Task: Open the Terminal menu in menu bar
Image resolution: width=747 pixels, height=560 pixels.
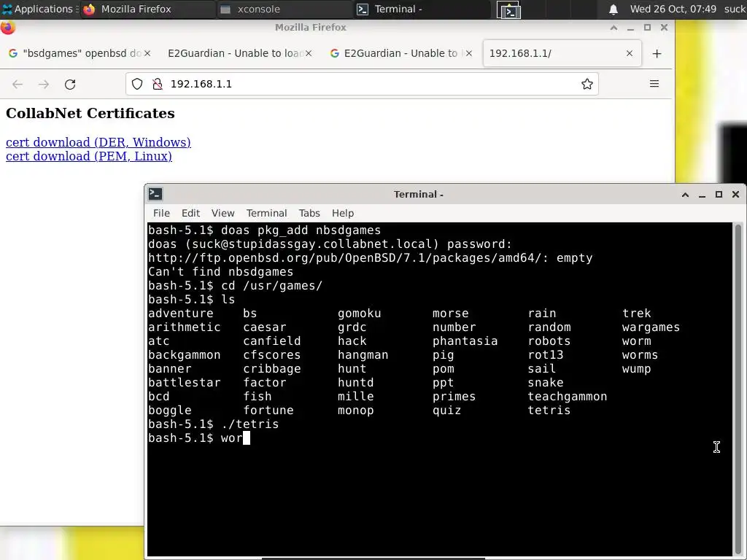Action: click(x=266, y=214)
